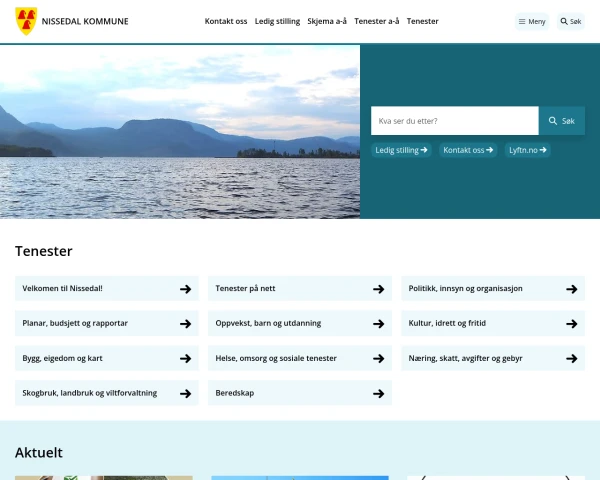
Task: Click arrow on Kultur, idrett og fritid
Action: pos(571,324)
